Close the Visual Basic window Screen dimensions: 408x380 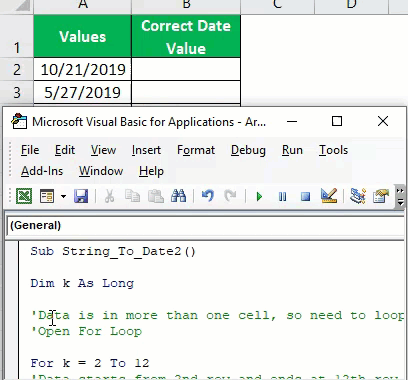(x=383, y=121)
